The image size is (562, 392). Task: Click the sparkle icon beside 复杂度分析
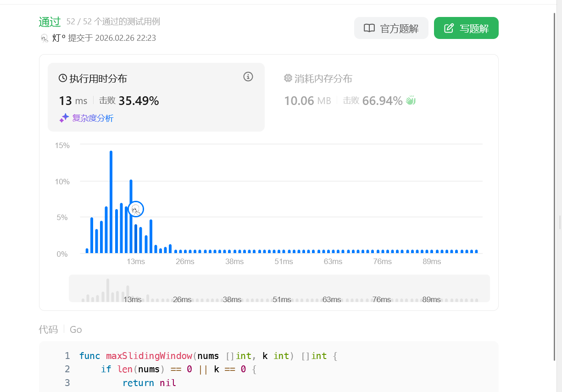64,118
